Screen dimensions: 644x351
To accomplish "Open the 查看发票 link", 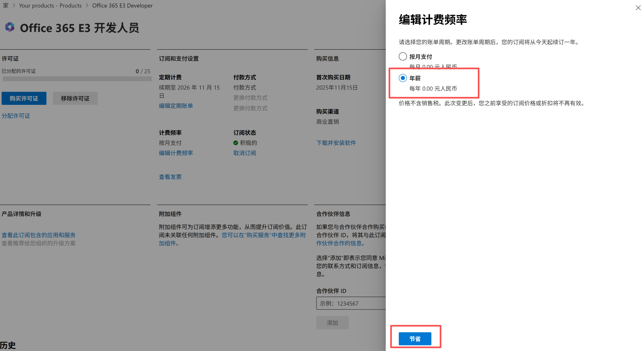I will pyautogui.click(x=170, y=177).
